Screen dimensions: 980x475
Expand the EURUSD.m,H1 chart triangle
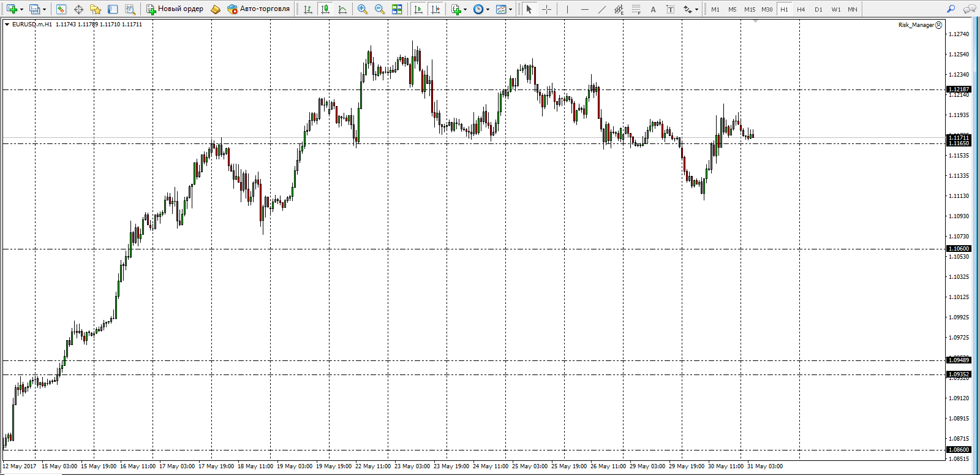pos(7,25)
